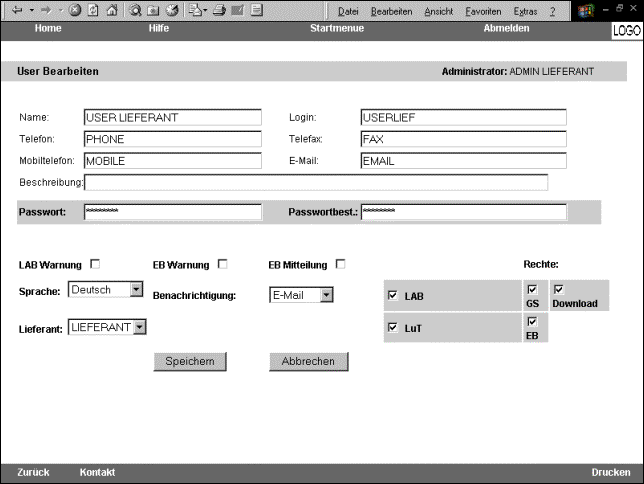The height and width of the screenshot is (484, 644).
Task: Uncheck the LuT rights checkbox
Action: click(393, 327)
